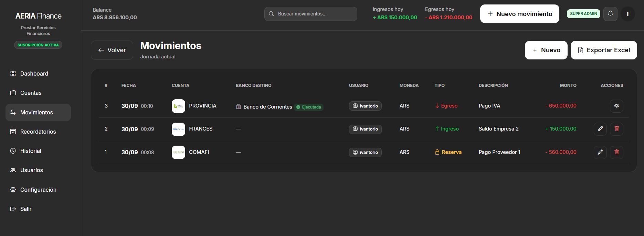The width and height of the screenshot is (644, 236).
Task: Open the user avatar 'I' menu
Action: tap(628, 14)
